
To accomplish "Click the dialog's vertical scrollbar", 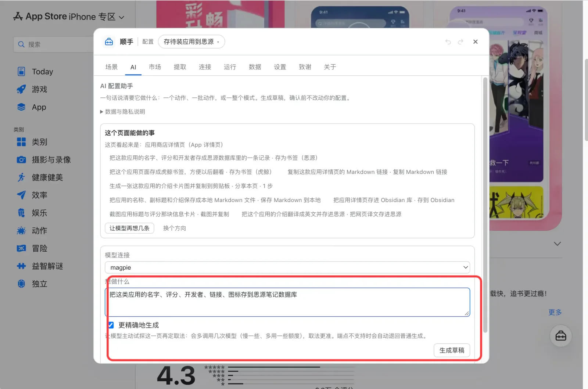I will click(485, 205).
